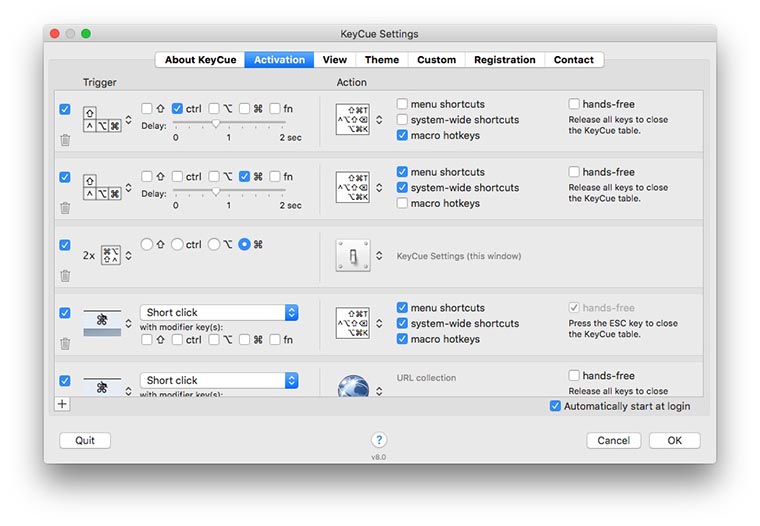This screenshot has height=526, width=760.
Task: Open the View tab
Action: 334,60
